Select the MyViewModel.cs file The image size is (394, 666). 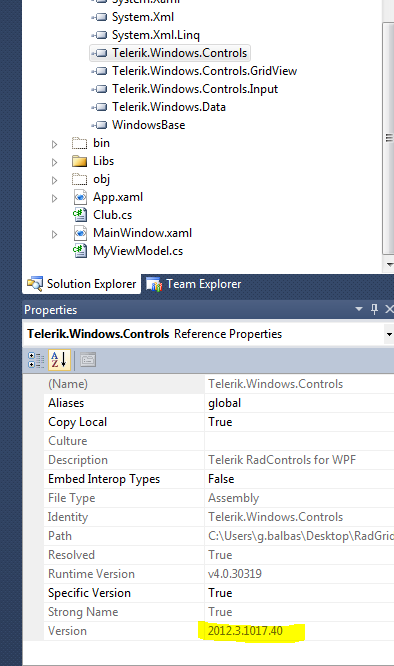(x=138, y=251)
